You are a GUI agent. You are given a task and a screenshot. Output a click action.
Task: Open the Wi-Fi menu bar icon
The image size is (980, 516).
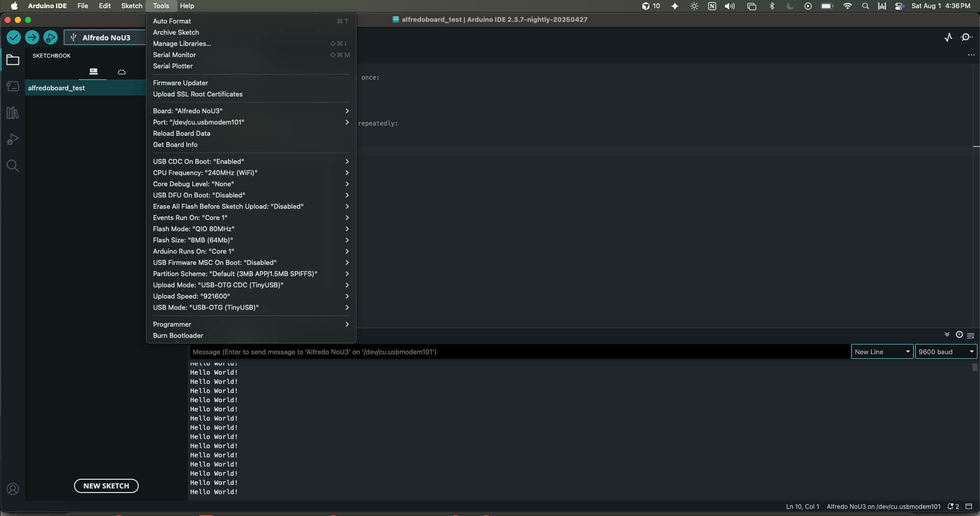[847, 6]
